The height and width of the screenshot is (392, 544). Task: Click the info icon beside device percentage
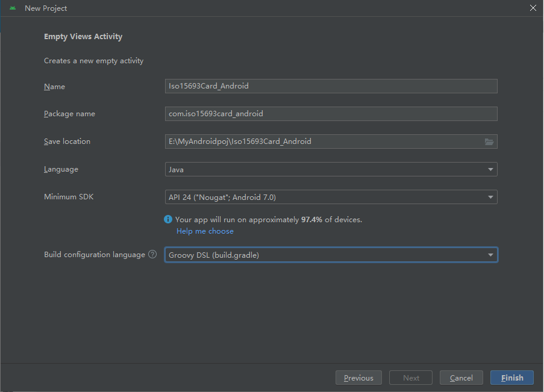pos(168,219)
